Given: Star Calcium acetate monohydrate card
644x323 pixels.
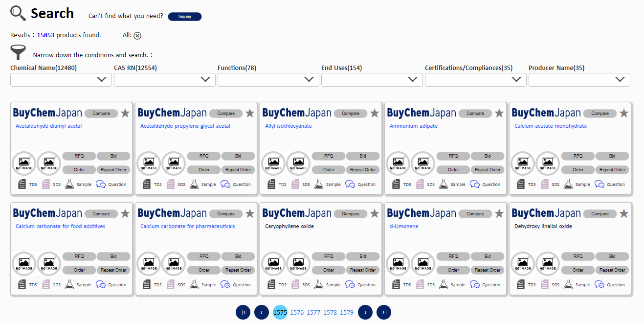Looking at the screenshot, I should tap(624, 113).
